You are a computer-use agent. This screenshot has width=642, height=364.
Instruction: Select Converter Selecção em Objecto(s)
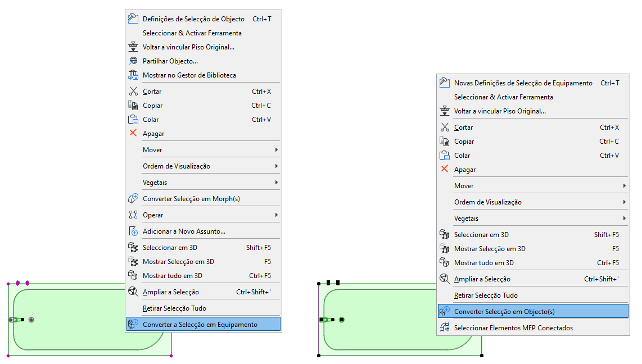tap(533, 311)
